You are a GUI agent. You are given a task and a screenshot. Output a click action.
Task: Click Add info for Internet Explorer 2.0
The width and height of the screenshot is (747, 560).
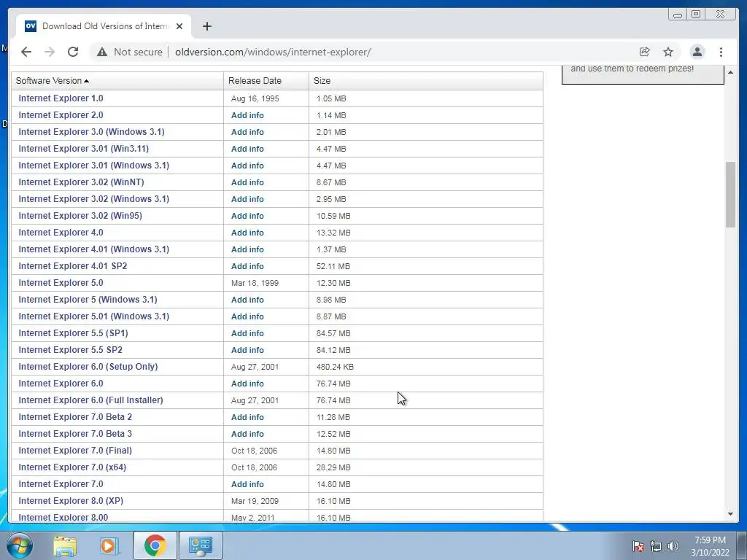pyautogui.click(x=247, y=115)
